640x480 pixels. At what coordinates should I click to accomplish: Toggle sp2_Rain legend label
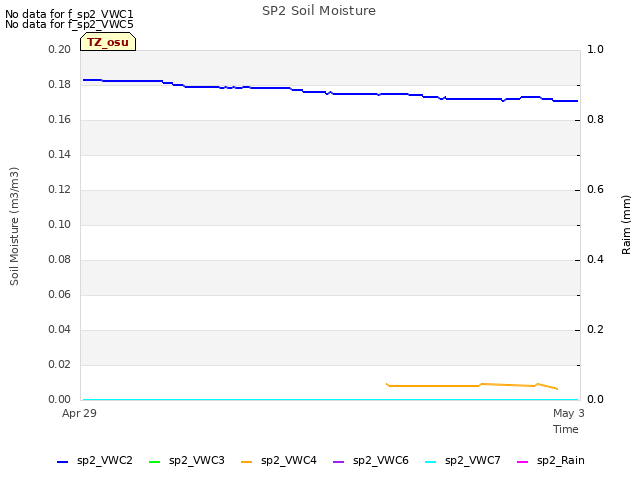(561, 460)
